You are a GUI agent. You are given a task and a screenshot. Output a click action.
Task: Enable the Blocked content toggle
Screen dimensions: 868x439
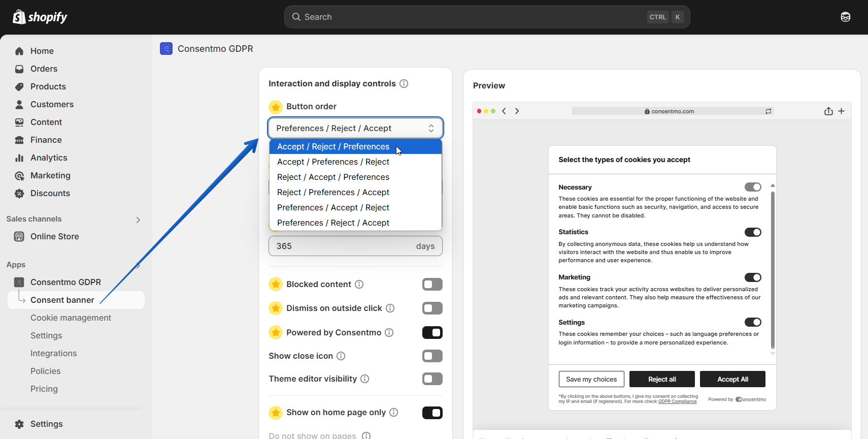(432, 284)
